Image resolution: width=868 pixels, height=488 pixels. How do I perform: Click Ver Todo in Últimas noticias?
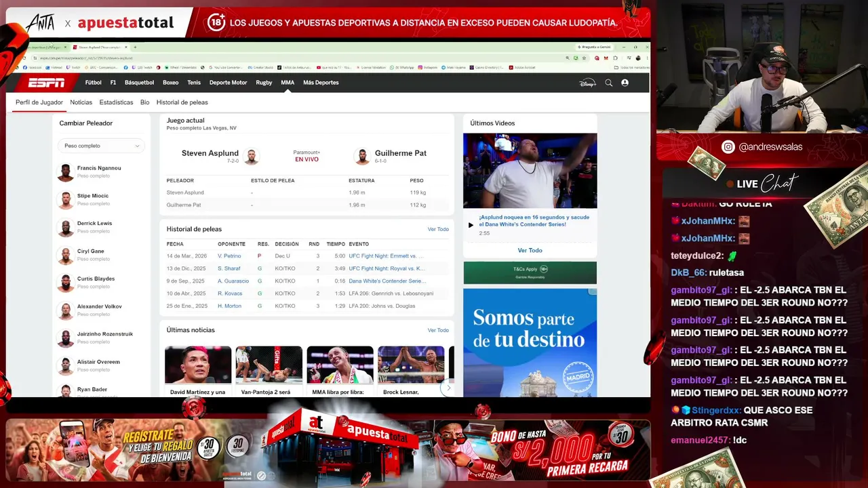tap(438, 330)
